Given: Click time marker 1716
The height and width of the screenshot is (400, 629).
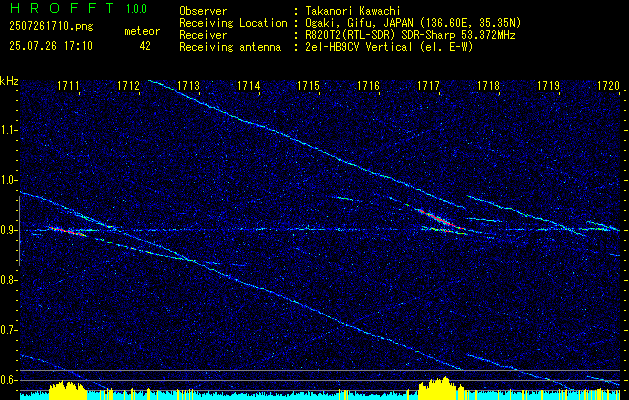Looking at the screenshot, I should pyautogui.click(x=369, y=85).
